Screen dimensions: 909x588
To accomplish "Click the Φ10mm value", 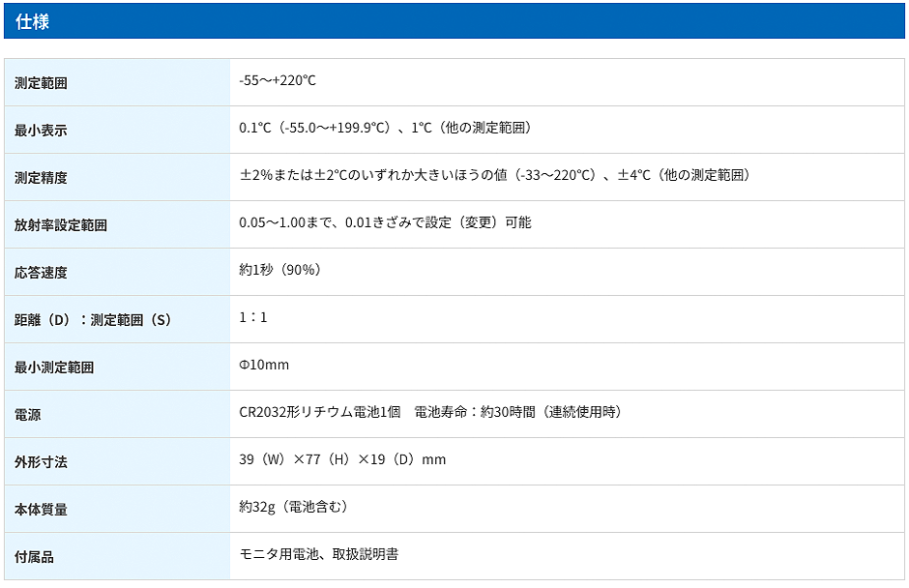I will click(x=264, y=366).
